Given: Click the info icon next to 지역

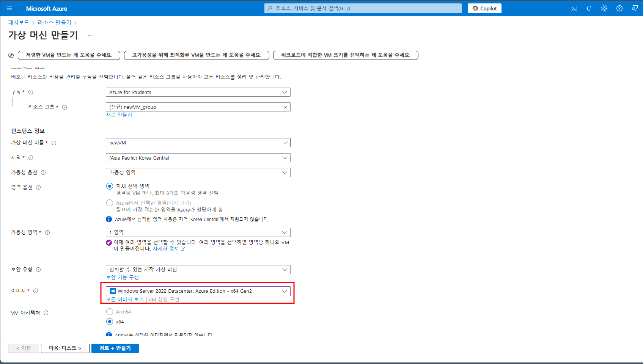Looking at the screenshot, I should click(31, 158).
